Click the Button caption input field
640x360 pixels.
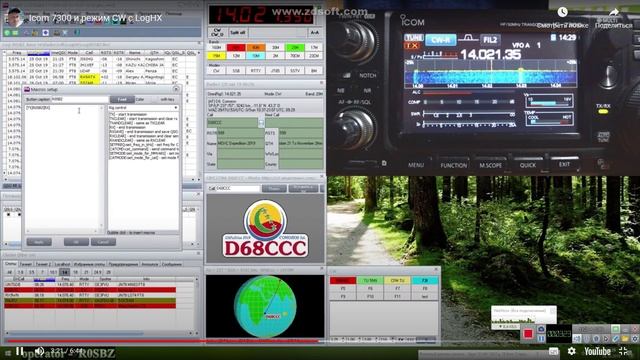click(x=80, y=99)
